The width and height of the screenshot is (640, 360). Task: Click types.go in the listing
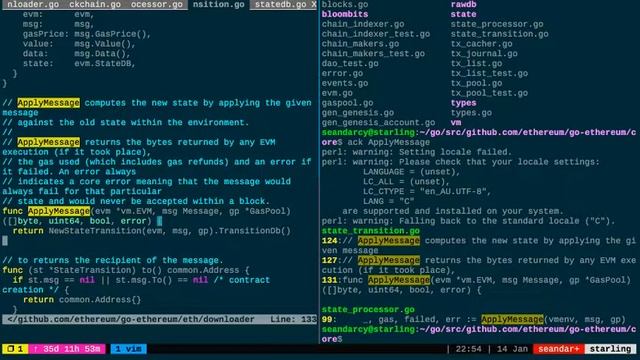coord(471,113)
